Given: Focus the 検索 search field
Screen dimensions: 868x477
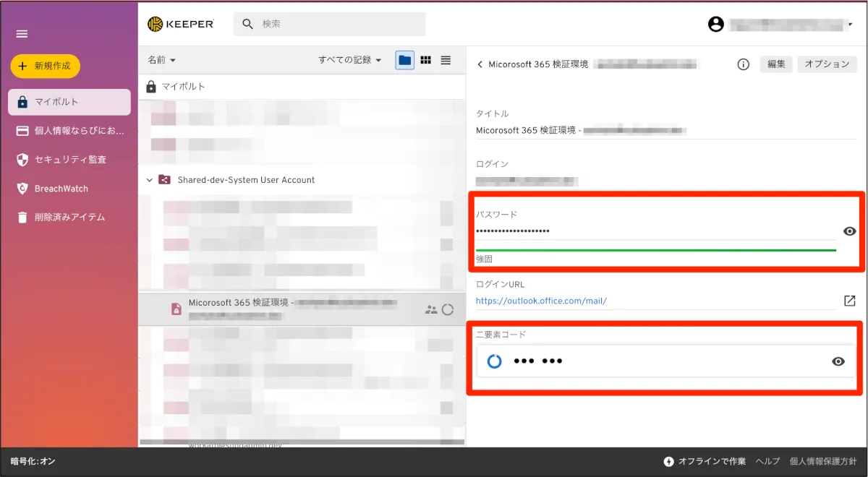Looking at the screenshot, I should (x=329, y=24).
